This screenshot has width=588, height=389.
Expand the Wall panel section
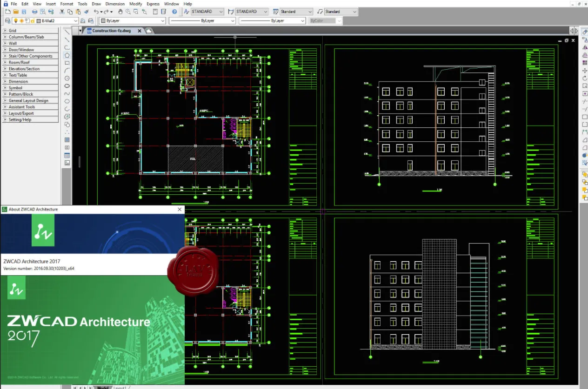click(31, 43)
